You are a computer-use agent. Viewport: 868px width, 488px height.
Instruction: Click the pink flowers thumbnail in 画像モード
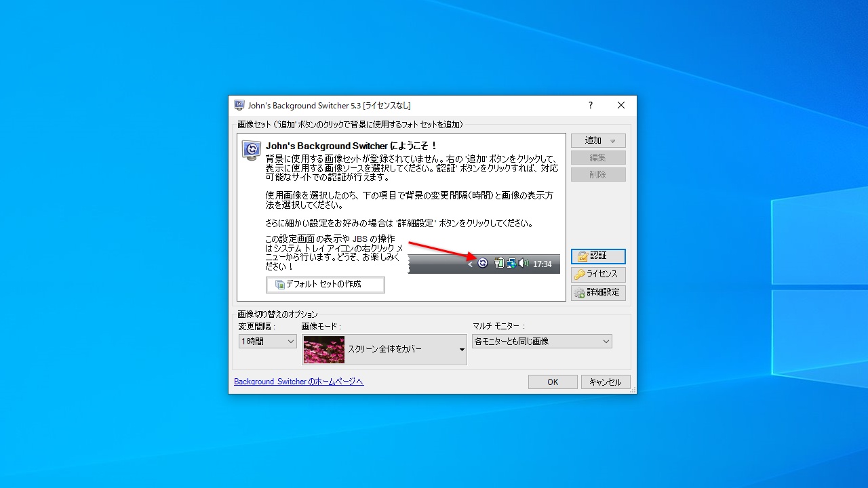click(324, 350)
